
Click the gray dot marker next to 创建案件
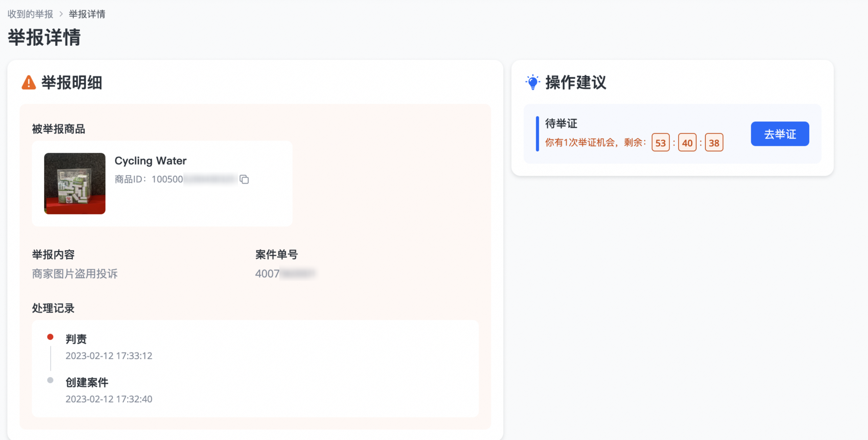pos(50,380)
